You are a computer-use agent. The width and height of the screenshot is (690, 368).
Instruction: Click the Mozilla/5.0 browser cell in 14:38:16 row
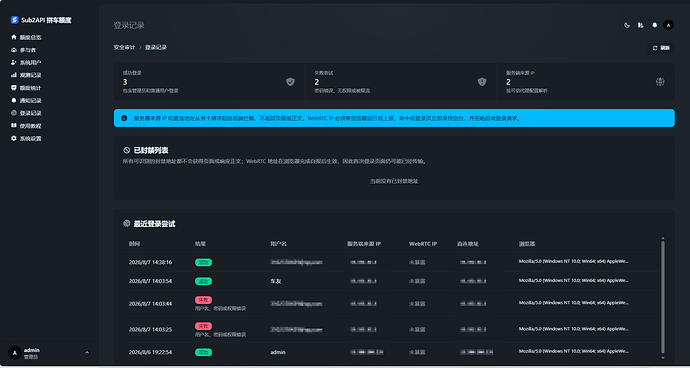coord(574,261)
